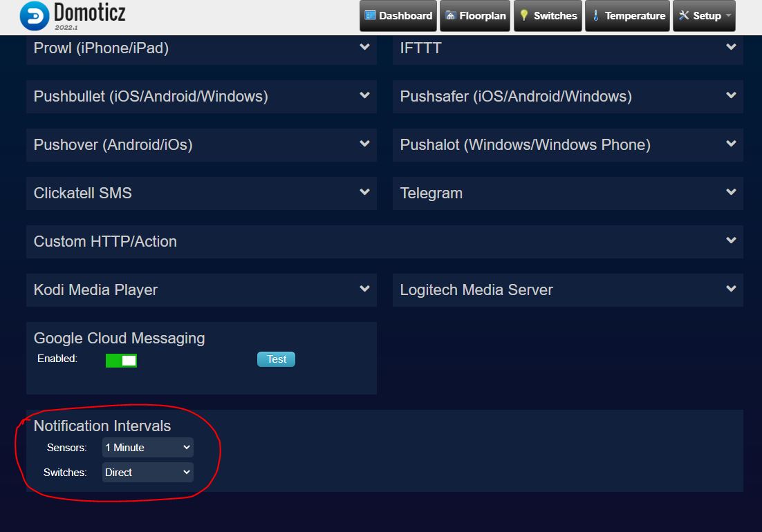Viewport: 762px width, 532px height.
Task: Click the Clickatell SMS heading
Action: (82, 193)
